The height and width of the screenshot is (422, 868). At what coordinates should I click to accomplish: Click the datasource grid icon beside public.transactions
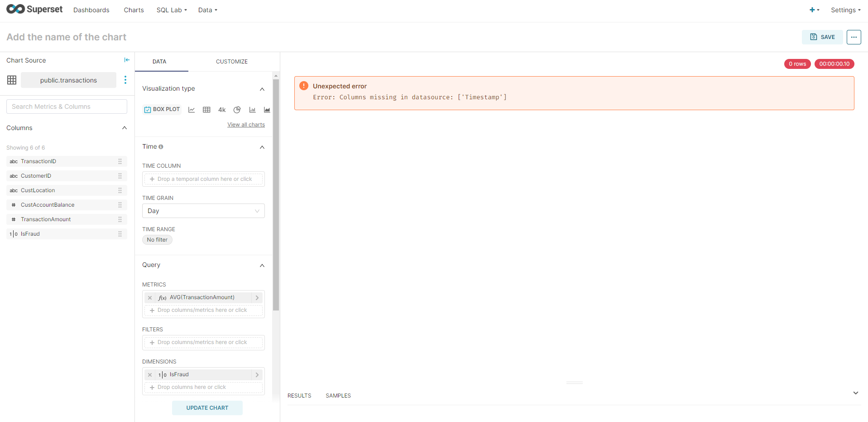click(x=11, y=80)
